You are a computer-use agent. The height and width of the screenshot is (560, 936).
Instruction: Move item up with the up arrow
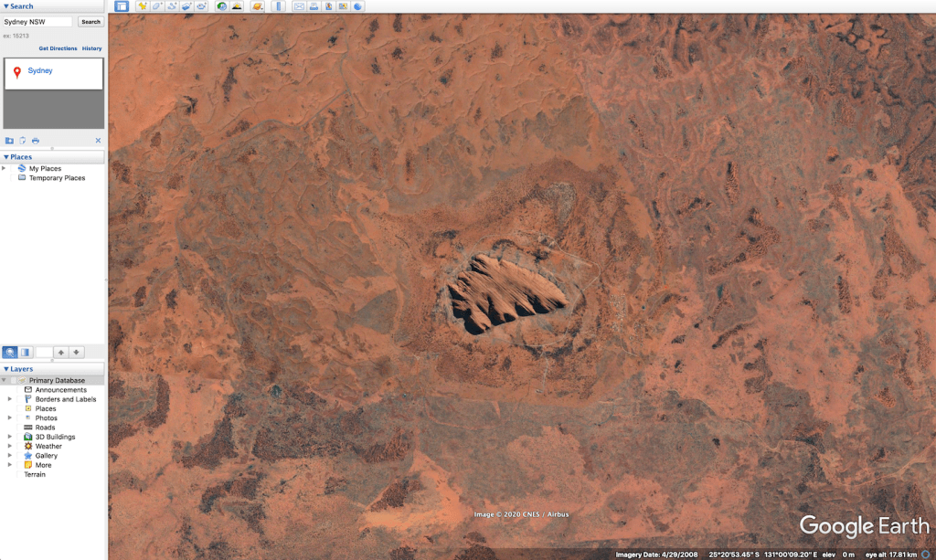(x=61, y=353)
